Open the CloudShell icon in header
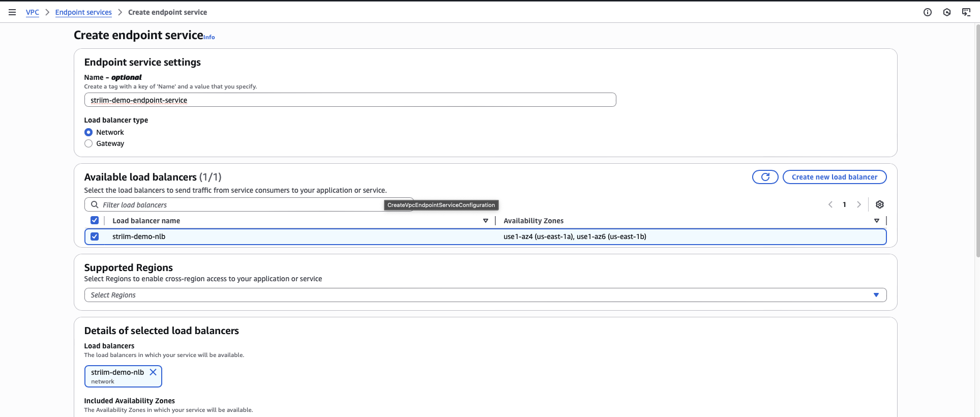This screenshot has height=417, width=980. [x=966, y=12]
